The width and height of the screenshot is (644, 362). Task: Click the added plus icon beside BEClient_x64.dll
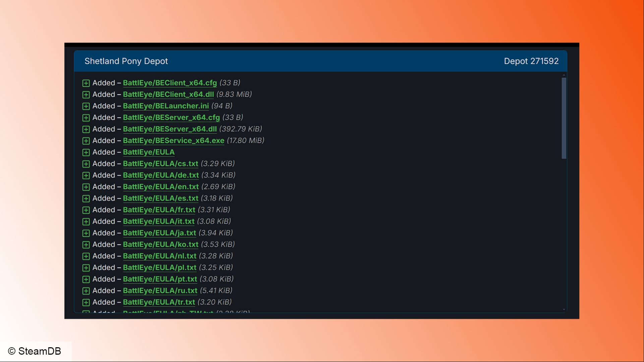point(86,95)
